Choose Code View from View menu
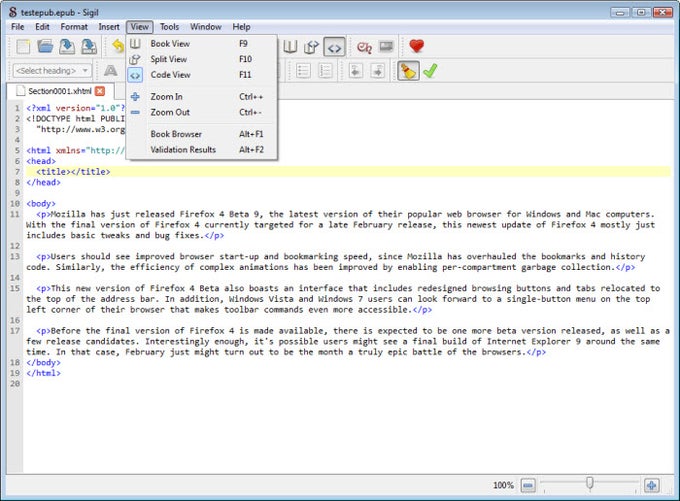The height and width of the screenshot is (501, 680). [202, 75]
